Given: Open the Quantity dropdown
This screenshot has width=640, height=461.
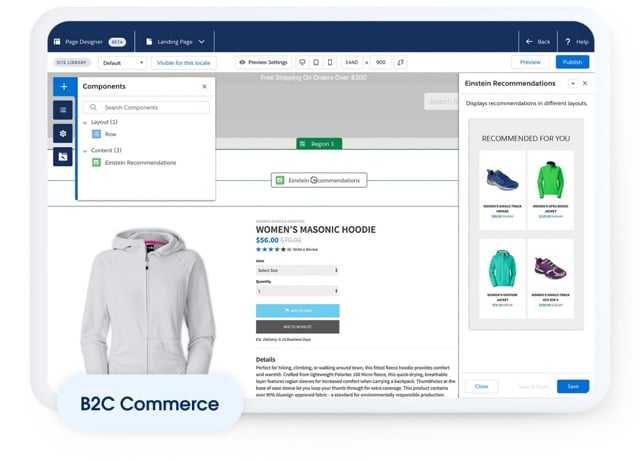Looking at the screenshot, I should pos(297,291).
